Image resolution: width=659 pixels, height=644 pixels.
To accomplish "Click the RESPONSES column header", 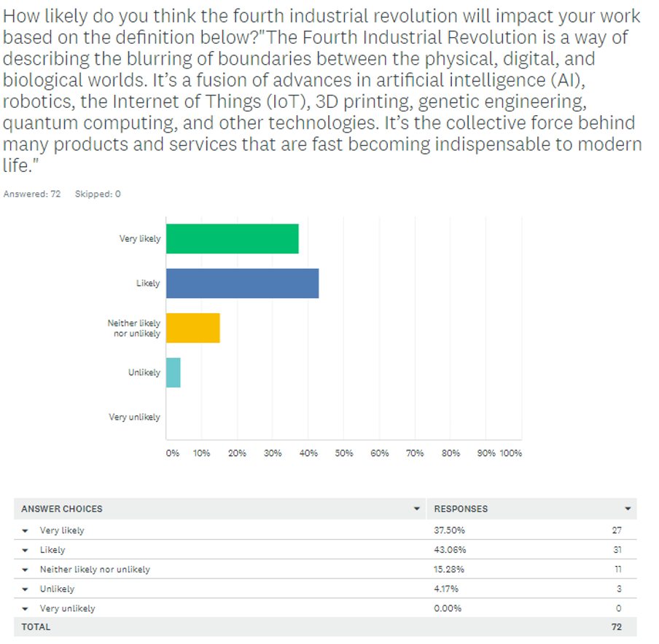I will click(461, 508).
